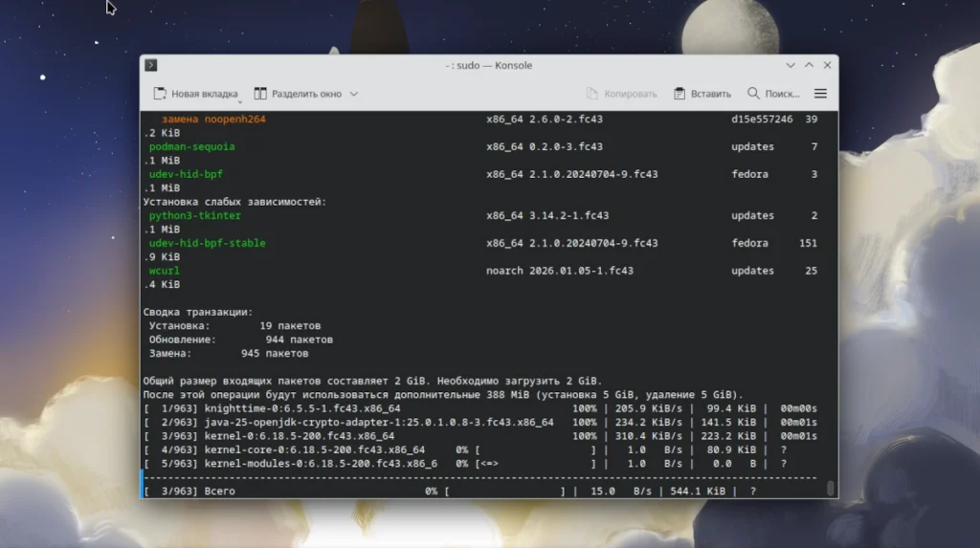
Task: Expand the Разделить окно dropdown arrow
Action: 354,94
